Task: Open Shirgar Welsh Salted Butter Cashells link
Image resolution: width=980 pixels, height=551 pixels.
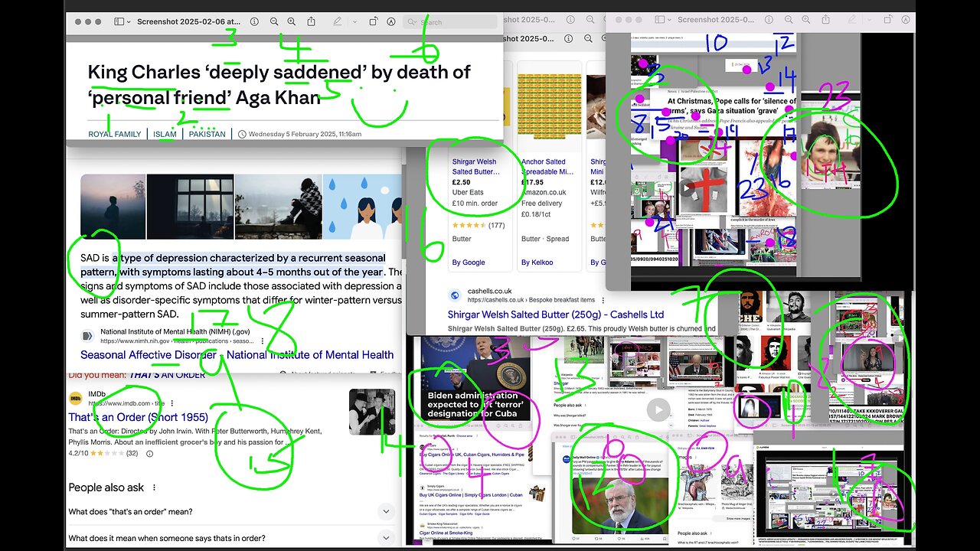Action: [556, 315]
